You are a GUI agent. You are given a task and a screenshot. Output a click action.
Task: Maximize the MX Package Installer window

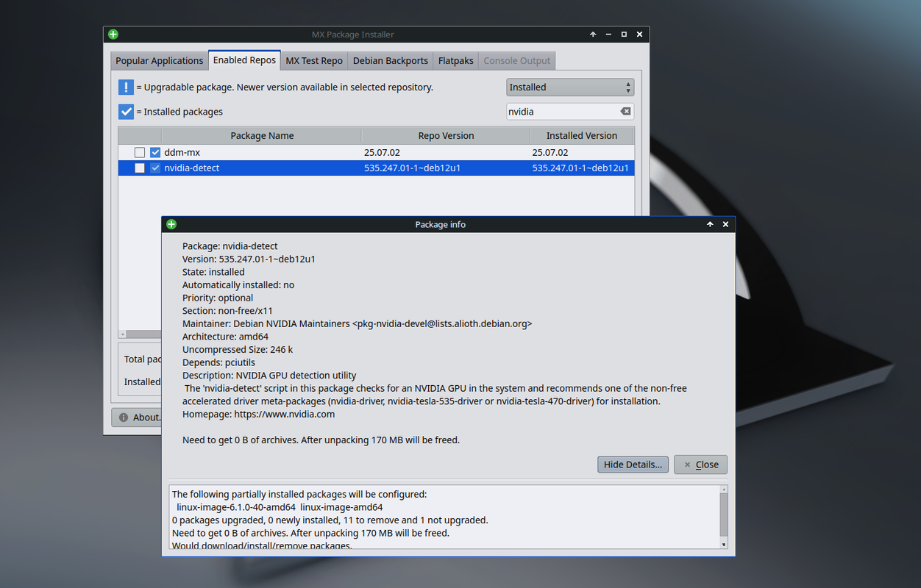click(x=624, y=35)
